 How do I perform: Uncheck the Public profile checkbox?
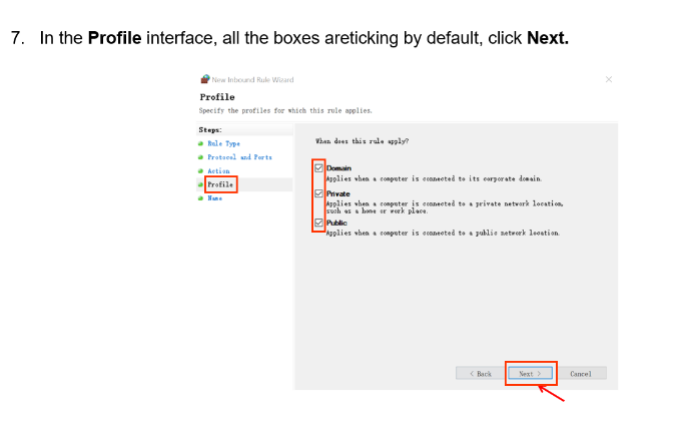pos(320,223)
